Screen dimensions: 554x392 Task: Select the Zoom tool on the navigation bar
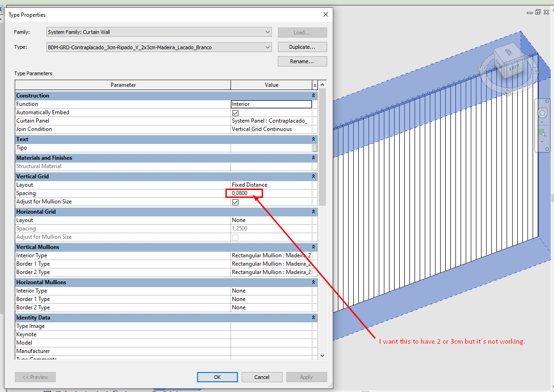pyautogui.click(x=542, y=132)
